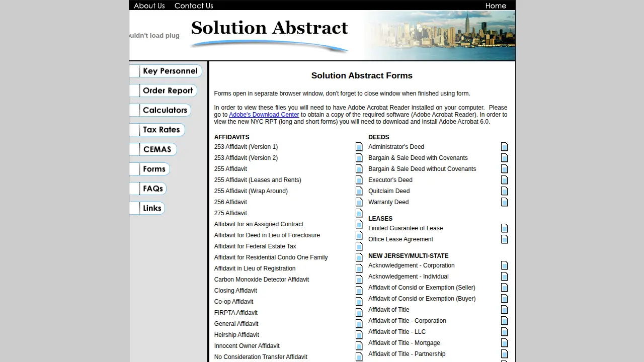Screen dimensions: 644x362
Task: Open the Executor's Deed document icon
Action: (x=505, y=180)
